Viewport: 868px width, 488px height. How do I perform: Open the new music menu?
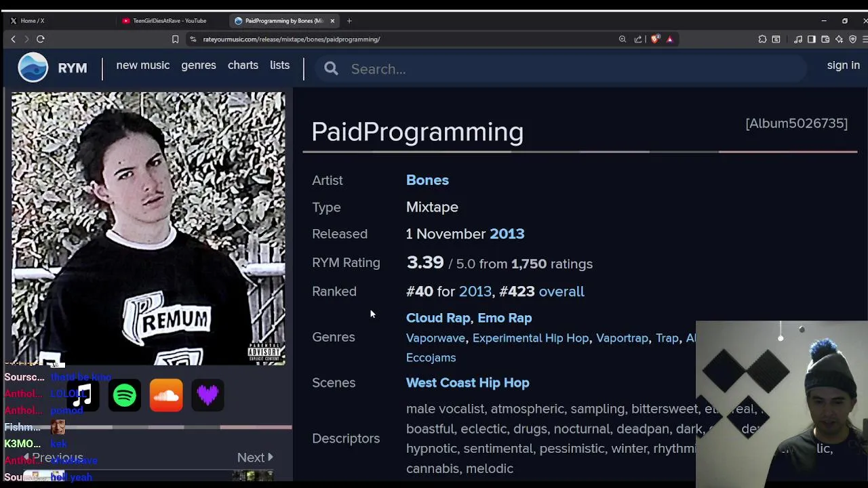142,65
